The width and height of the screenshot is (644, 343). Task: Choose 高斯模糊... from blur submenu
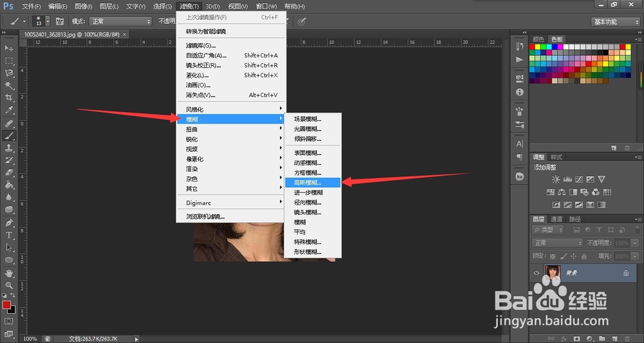click(x=313, y=183)
